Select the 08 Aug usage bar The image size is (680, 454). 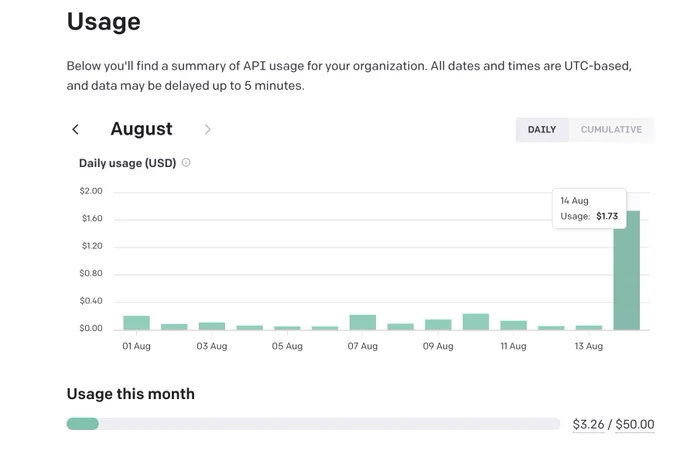click(400, 327)
